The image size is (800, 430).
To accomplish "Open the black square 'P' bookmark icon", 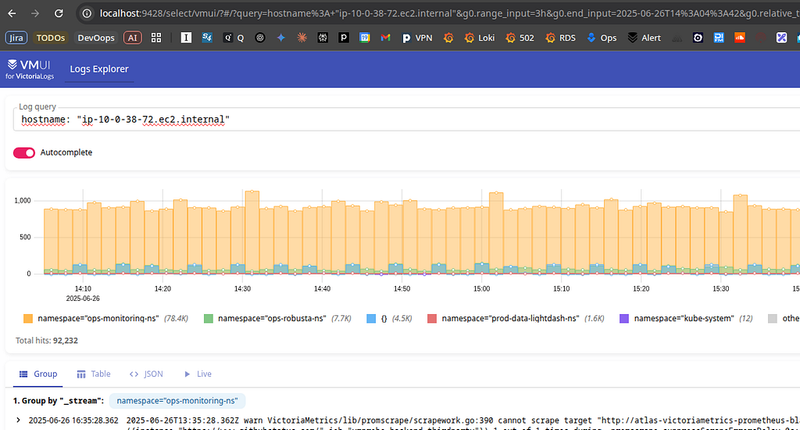I will [344, 38].
